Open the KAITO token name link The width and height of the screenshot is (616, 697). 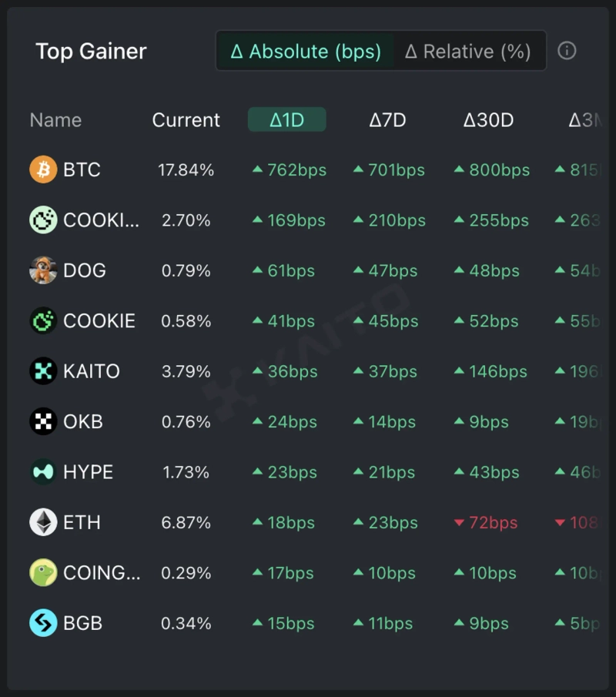click(92, 371)
